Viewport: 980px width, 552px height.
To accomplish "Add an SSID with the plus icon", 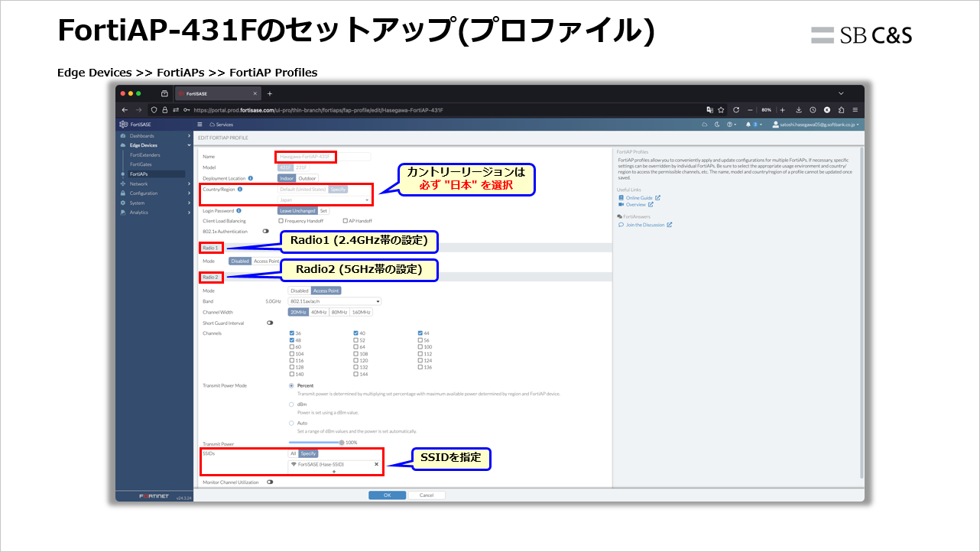I will [334, 472].
